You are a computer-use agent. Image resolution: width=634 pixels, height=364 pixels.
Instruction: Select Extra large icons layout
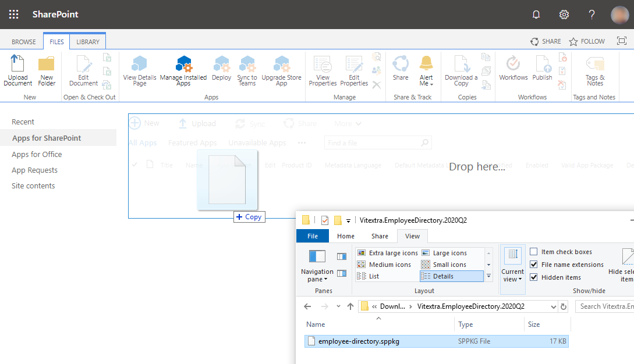pyautogui.click(x=388, y=253)
